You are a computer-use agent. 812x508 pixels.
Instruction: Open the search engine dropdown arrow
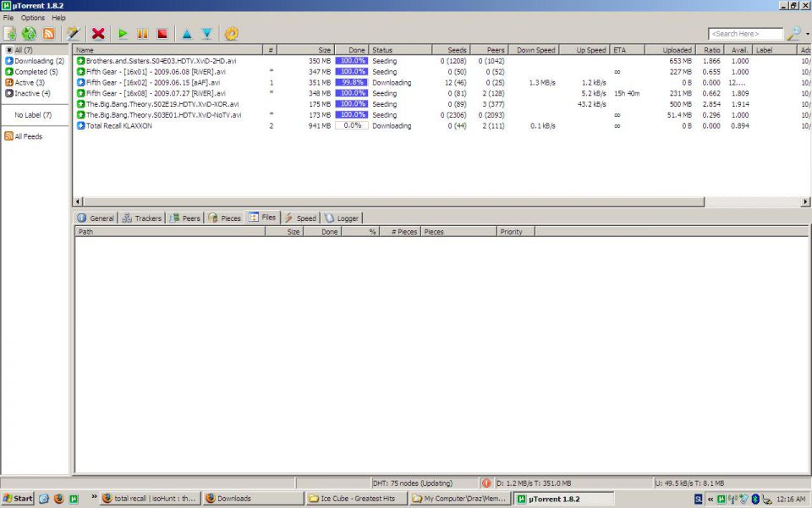pos(807,34)
